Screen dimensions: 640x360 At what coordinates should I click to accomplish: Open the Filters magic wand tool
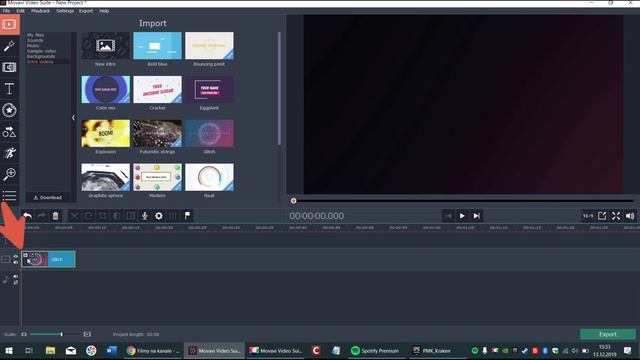coord(9,46)
